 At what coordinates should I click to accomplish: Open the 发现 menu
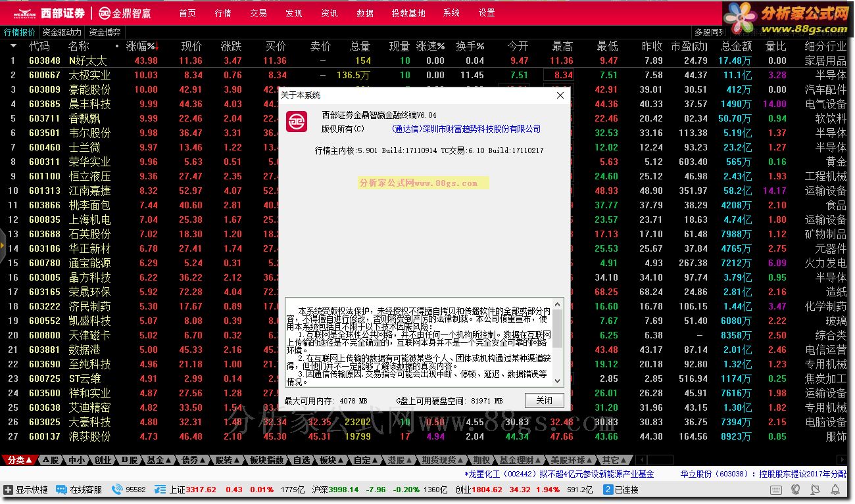(x=294, y=13)
